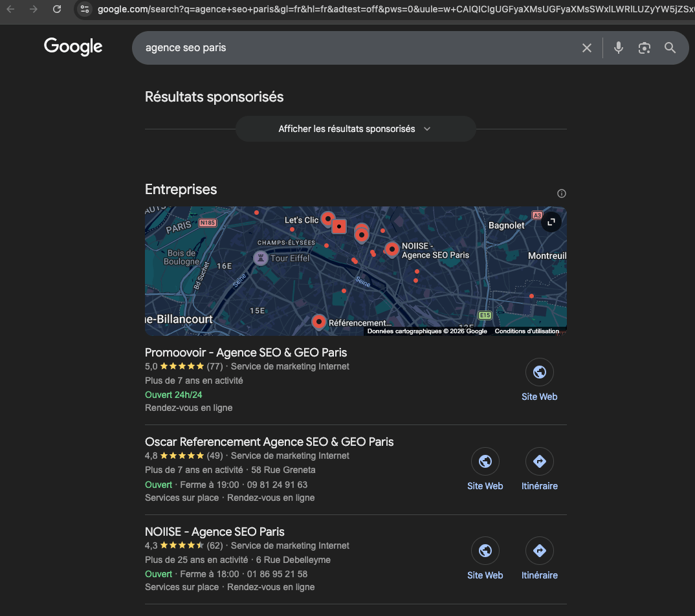Open NOIISE - Agence SEO Paris listing
Image resolution: width=695 pixels, height=616 pixels.
pyautogui.click(x=215, y=532)
